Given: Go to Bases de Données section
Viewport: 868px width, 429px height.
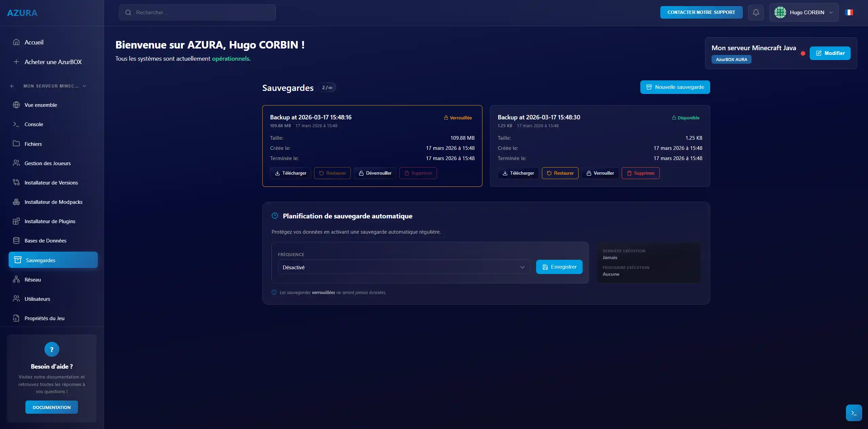Looking at the screenshot, I should [x=45, y=241].
